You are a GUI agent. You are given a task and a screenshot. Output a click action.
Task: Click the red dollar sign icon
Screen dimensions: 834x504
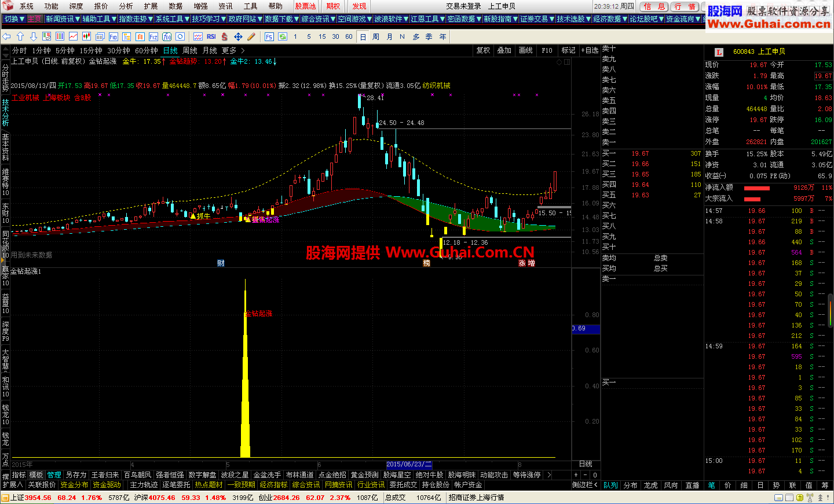225,36
